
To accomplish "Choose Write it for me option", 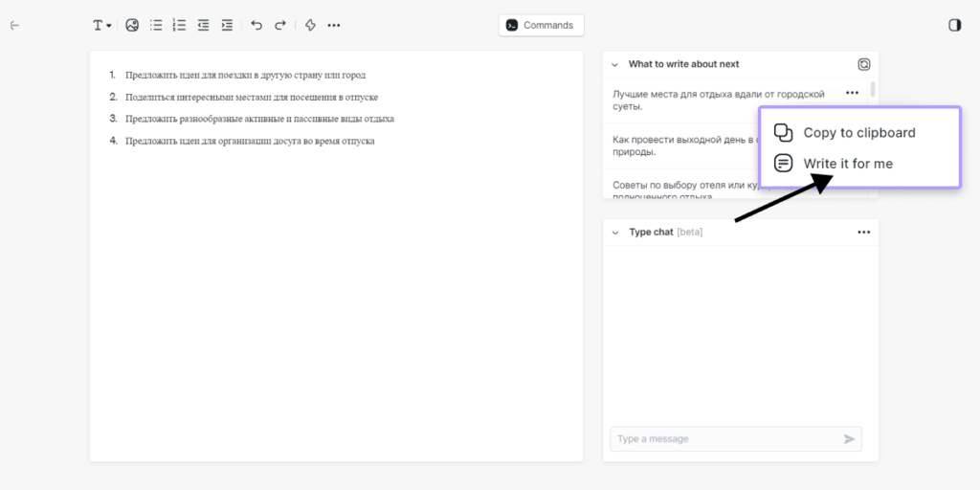I will 847,164.
